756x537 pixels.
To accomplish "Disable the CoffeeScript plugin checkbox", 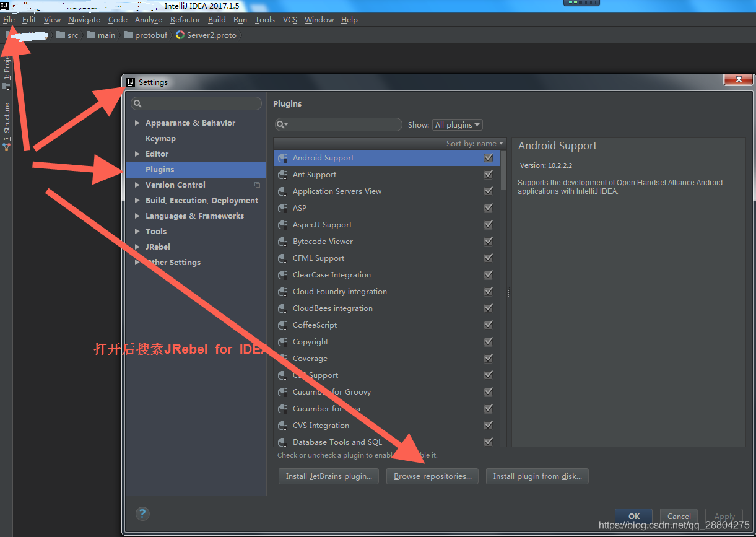I will (489, 325).
